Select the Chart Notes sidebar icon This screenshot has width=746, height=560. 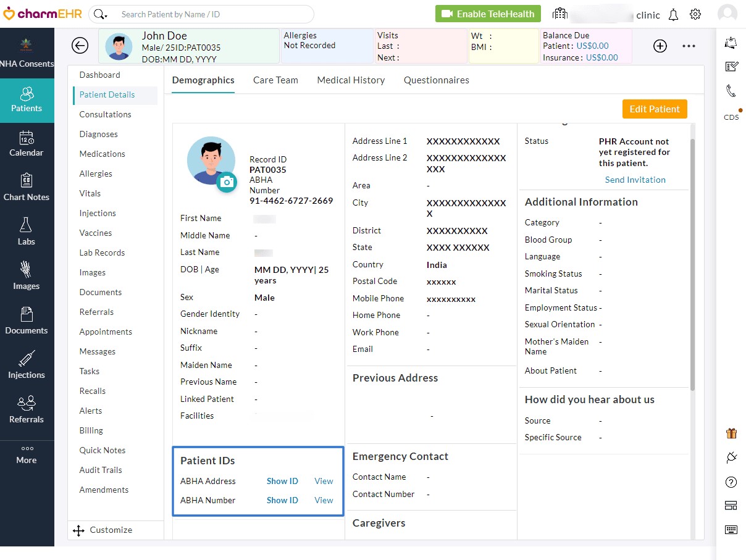point(27,187)
